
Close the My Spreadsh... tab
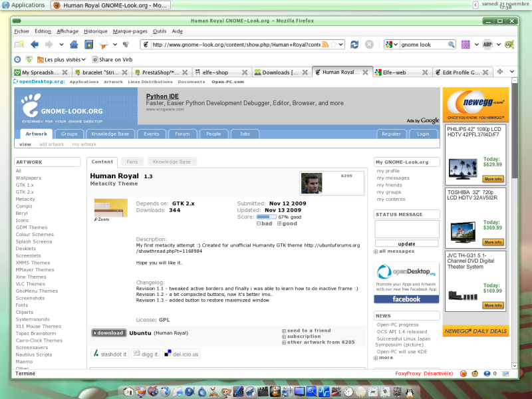65,72
